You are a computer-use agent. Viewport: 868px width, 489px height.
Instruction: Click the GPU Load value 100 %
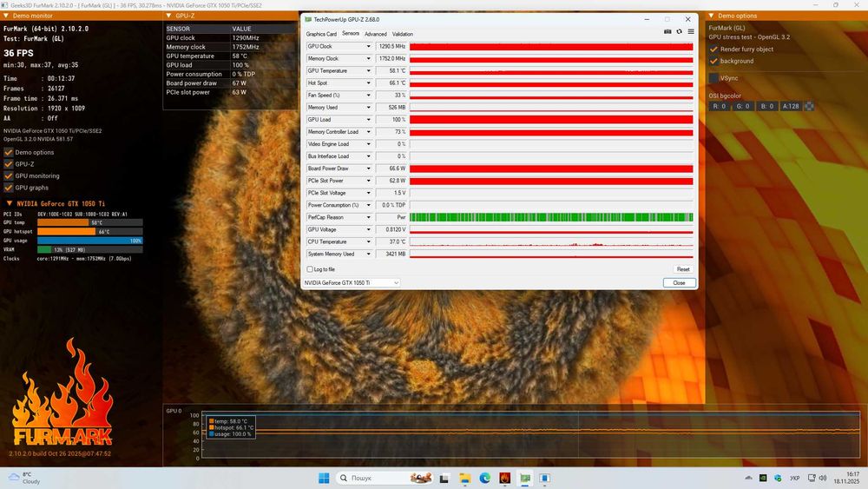391,120
